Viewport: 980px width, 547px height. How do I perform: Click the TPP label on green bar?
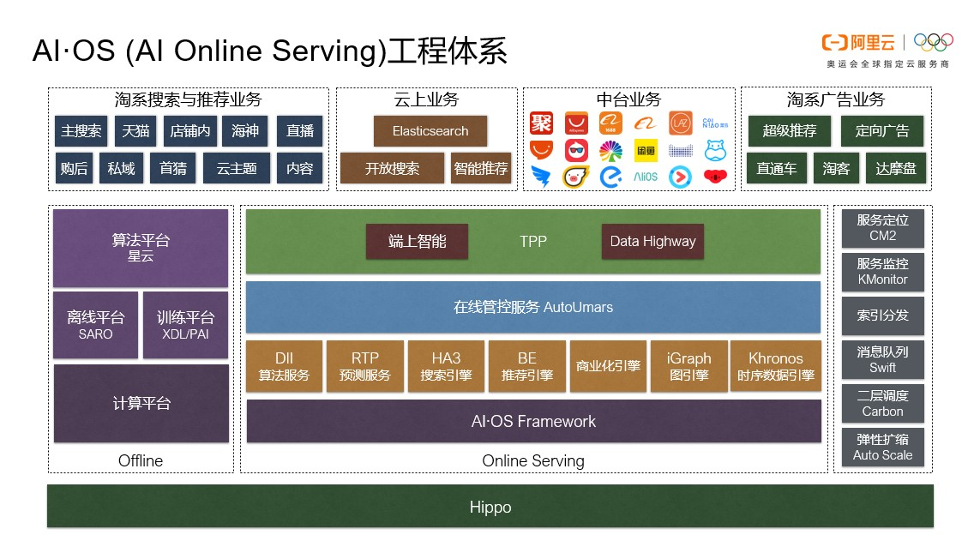pos(533,241)
